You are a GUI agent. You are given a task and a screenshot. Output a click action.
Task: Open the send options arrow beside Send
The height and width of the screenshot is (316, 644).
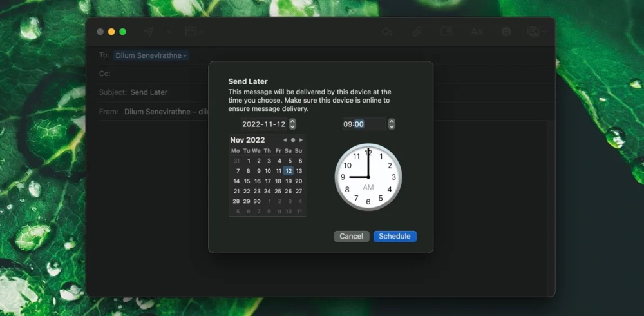tap(169, 32)
